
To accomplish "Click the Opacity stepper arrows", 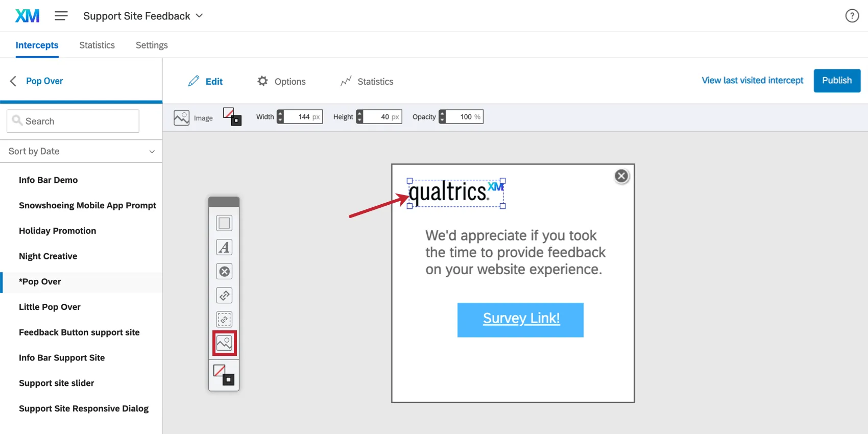I will coord(442,117).
